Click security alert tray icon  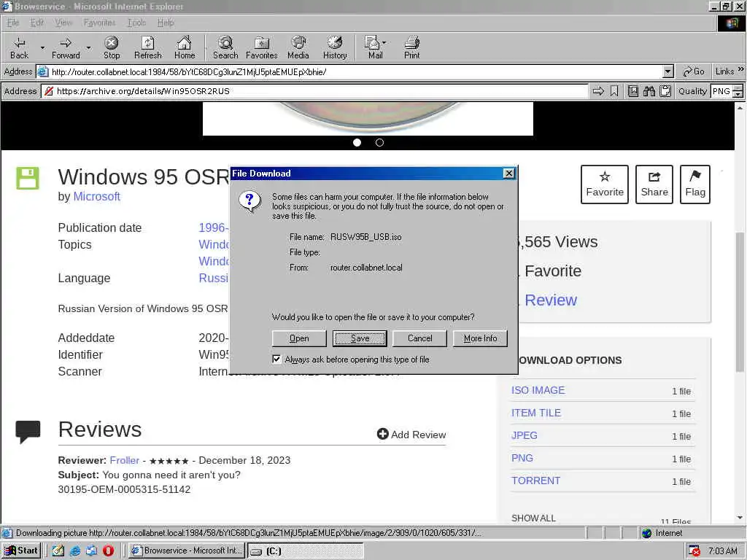[694, 551]
